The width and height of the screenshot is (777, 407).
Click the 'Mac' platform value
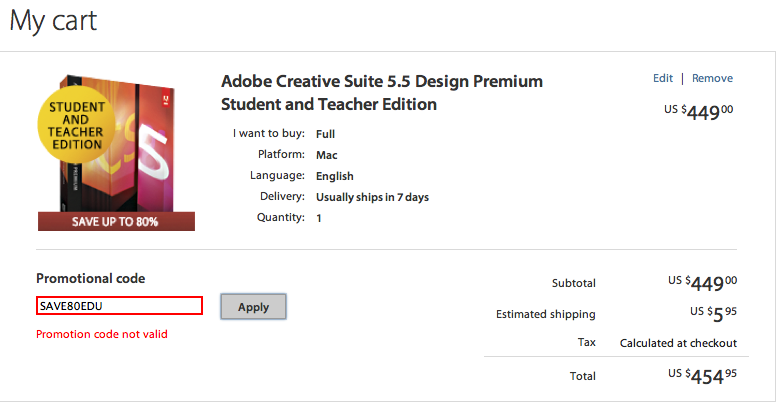(x=326, y=155)
